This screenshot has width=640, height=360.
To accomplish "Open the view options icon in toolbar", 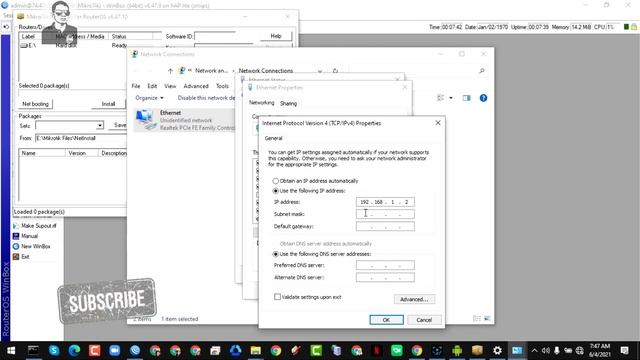I will [441, 98].
